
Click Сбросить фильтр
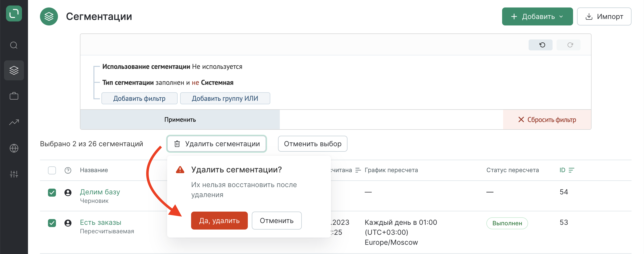[x=547, y=120]
